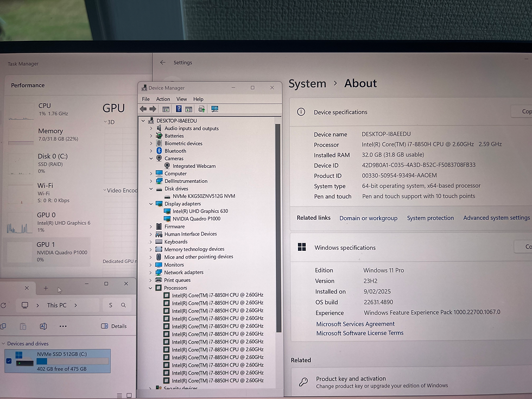Toggle the checkbox on NVMe SSD 512GB drive
Screen dimensions: 532x399
[x=9, y=360]
